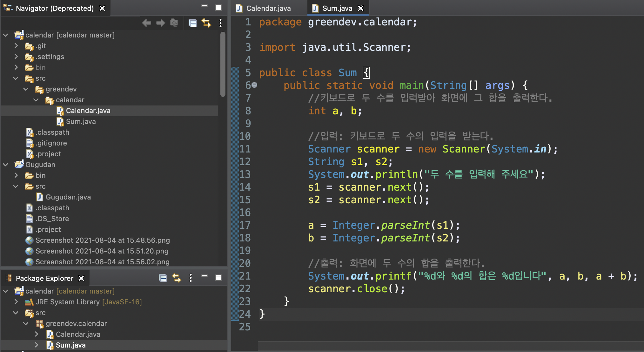Toggle Link with Editor in Navigator

pyautogui.click(x=206, y=23)
